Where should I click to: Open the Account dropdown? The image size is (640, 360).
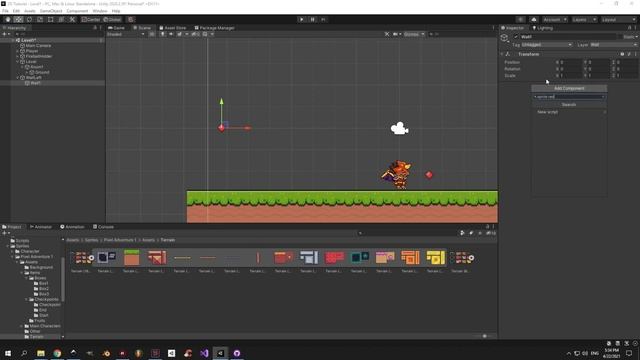[554, 20]
